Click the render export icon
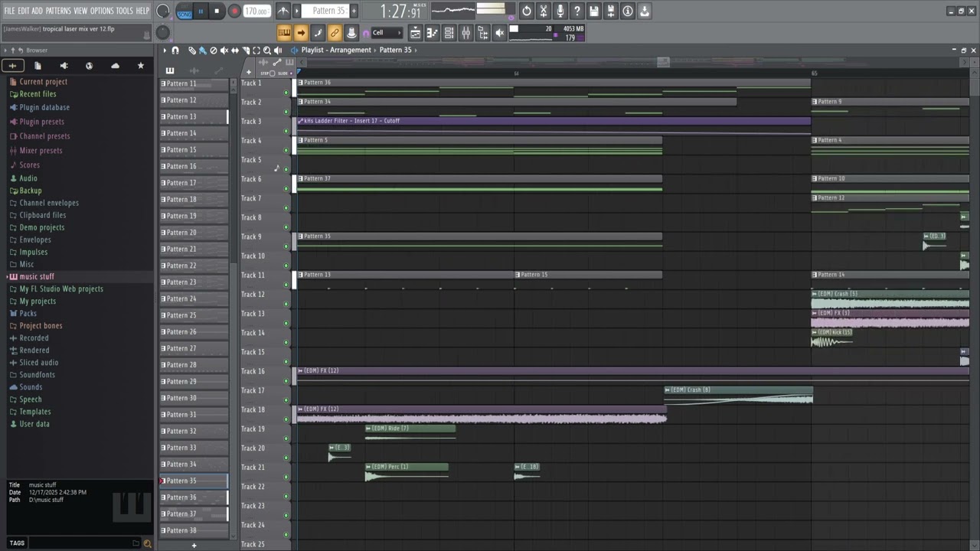 click(x=611, y=11)
